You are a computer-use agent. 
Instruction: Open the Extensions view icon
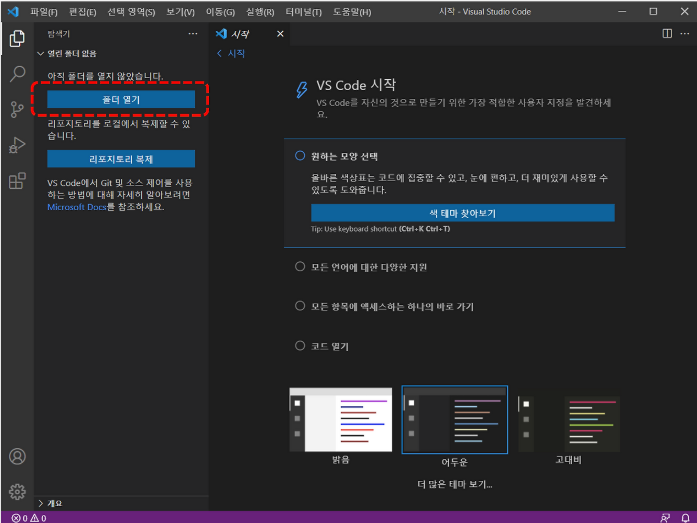click(17, 180)
